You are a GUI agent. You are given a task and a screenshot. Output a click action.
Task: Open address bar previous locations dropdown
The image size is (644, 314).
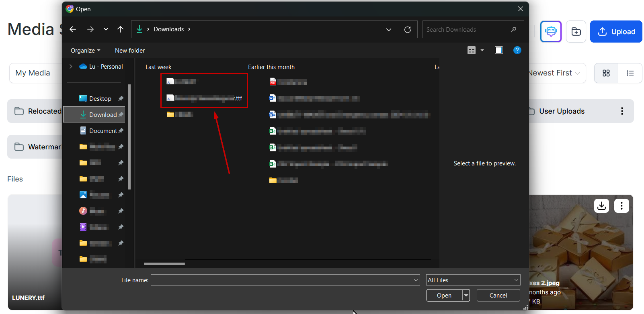[389, 30]
